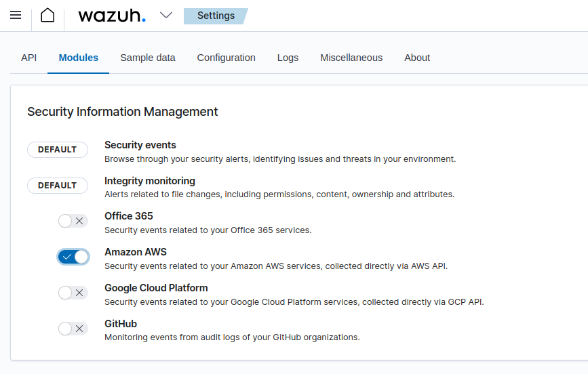Screen dimensions: 588x374
Task: Click the 'Browse through your security alerts' description
Action: (280, 159)
